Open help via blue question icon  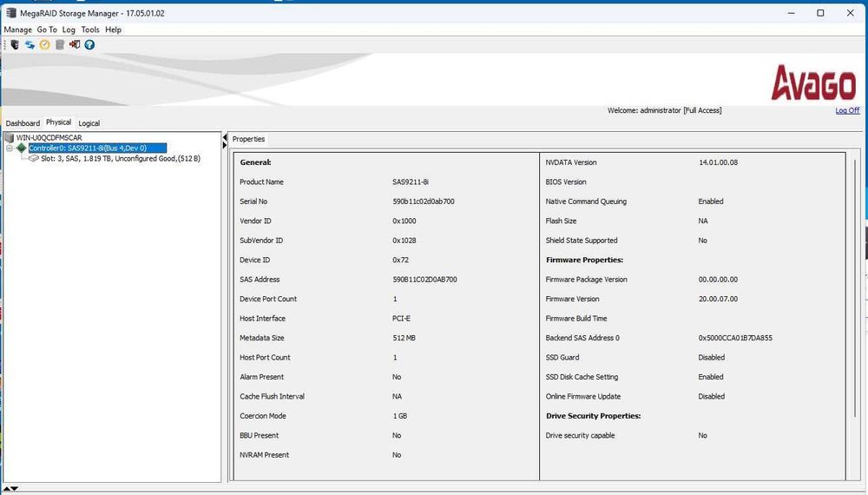click(x=89, y=45)
